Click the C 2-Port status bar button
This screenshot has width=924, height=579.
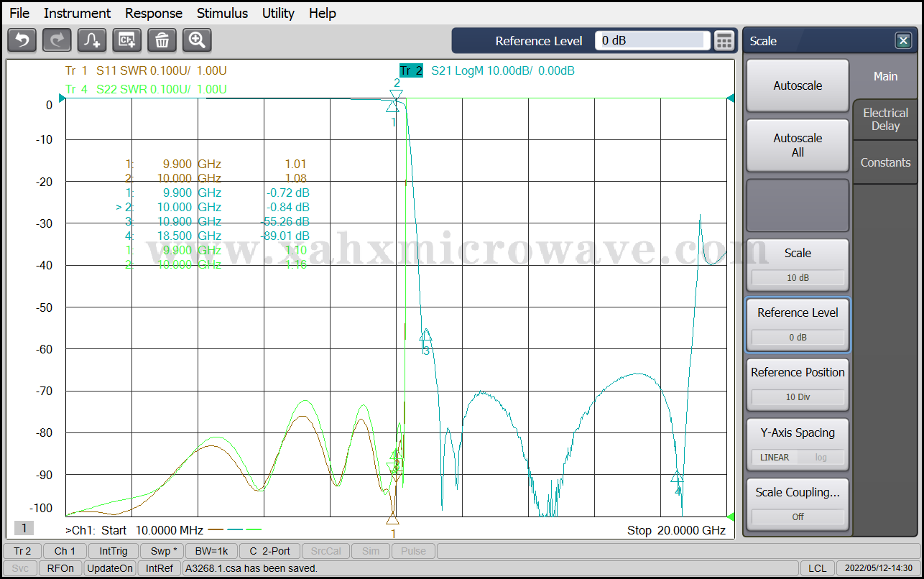click(x=269, y=551)
